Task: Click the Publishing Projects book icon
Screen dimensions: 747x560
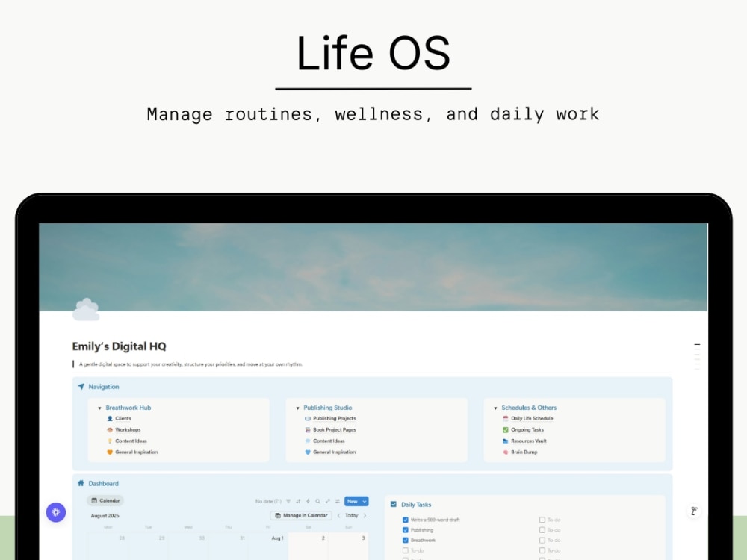Action: pos(308,419)
